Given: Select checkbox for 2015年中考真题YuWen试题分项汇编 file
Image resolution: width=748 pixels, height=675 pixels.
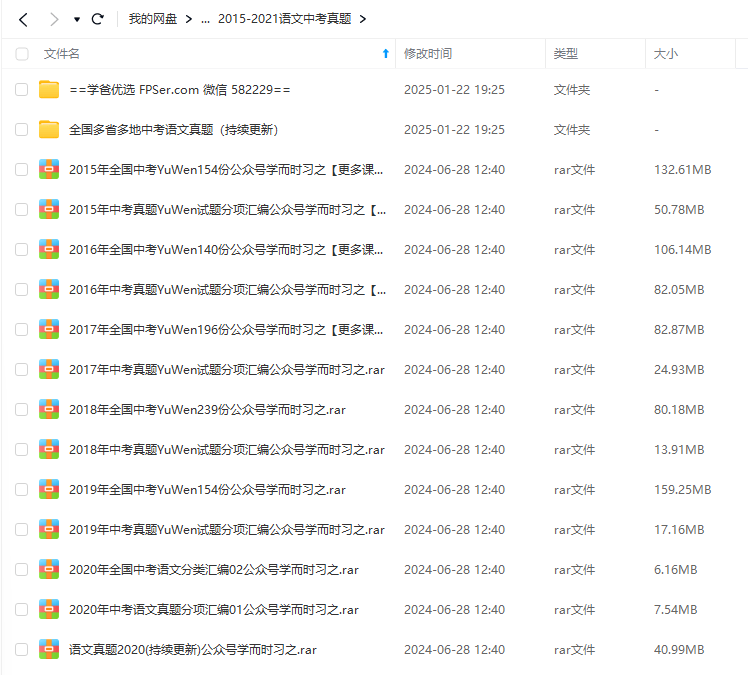Looking at the screenshot, I should coord(21,210).
